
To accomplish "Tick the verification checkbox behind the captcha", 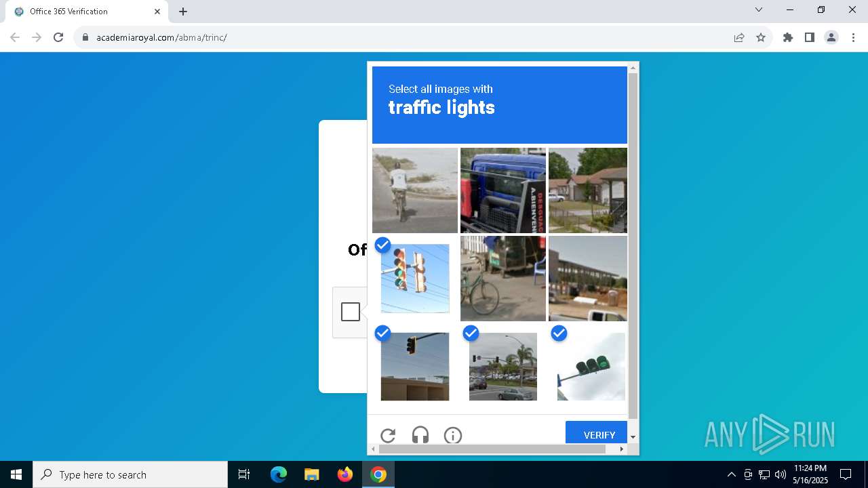I will pyautogui.click(x=351, y=312).
